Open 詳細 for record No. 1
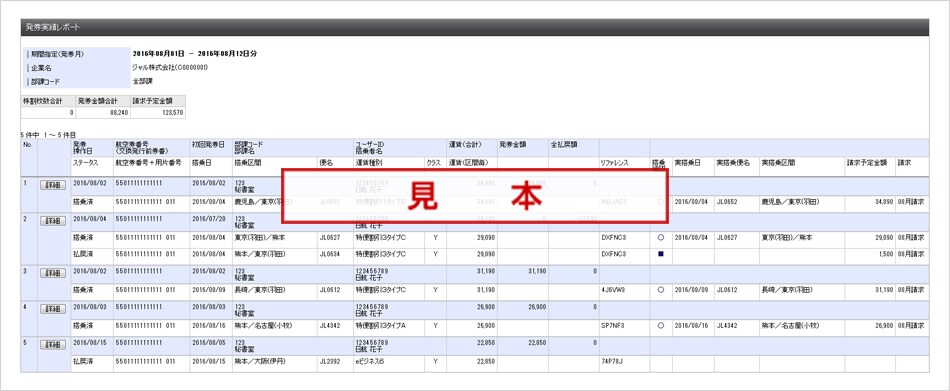 click(53, 185)
